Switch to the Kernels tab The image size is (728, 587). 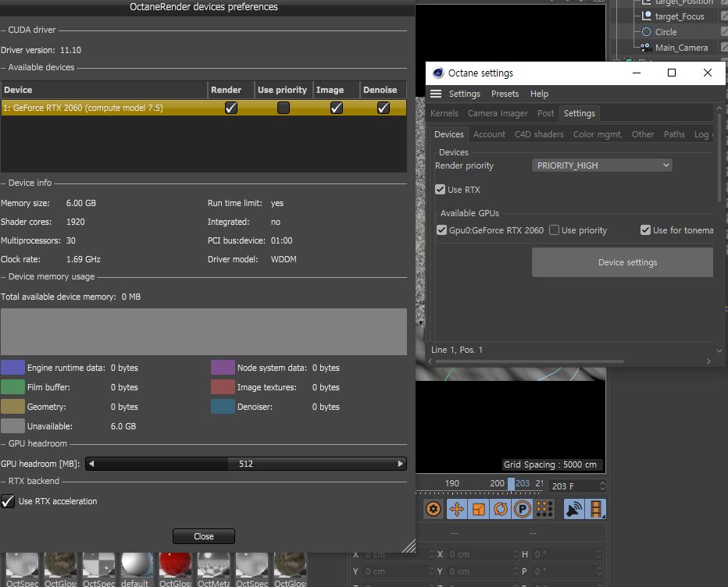point(444,113)
